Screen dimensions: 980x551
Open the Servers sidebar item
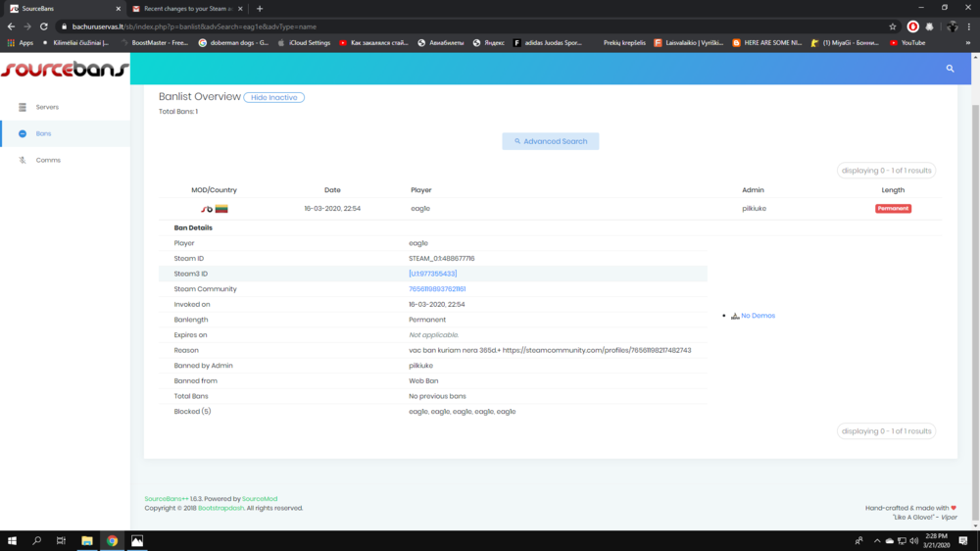(47, 107)
